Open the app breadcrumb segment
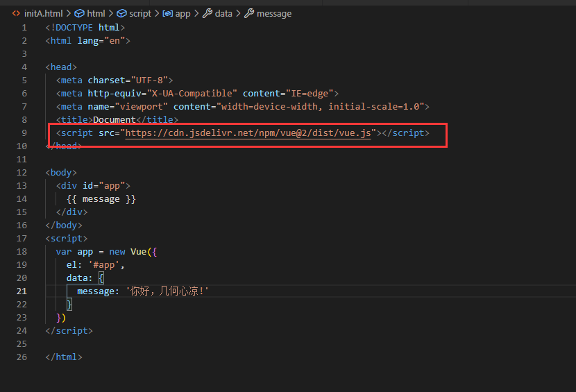Screen dimensions: 576x392 tap(183, 14)
